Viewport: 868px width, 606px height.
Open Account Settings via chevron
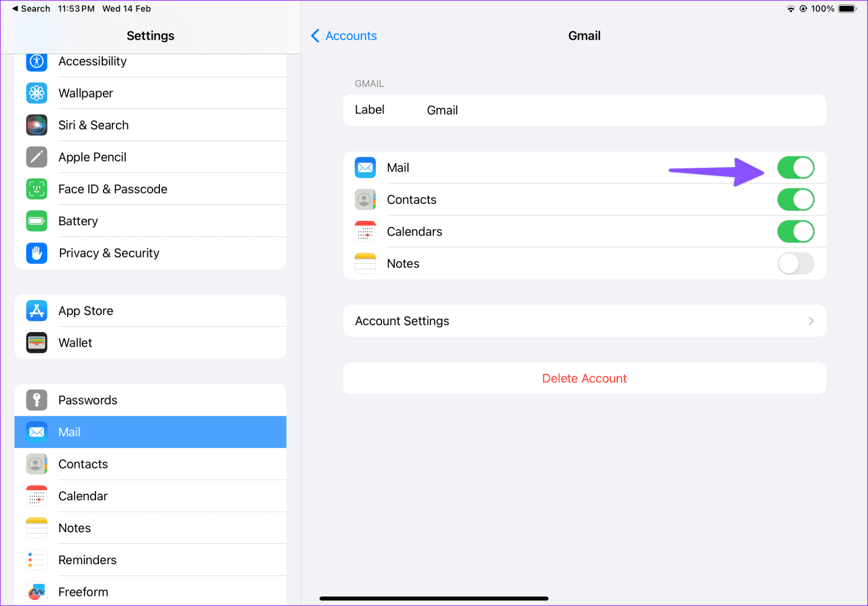[x=811, y=321]
